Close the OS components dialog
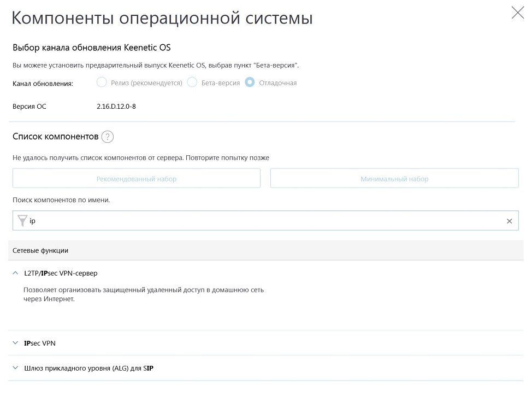The height and width of the screenshot is (403, 532). 517,13
